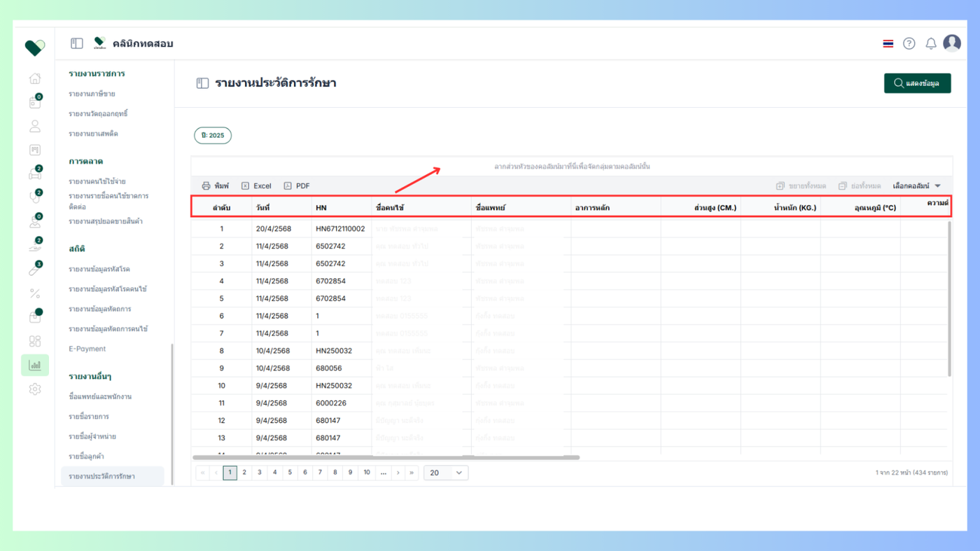Open the calendar icon with badge 0
This screenshot has width=980, height=551.
pyautogui.click(x=34, y=102)
